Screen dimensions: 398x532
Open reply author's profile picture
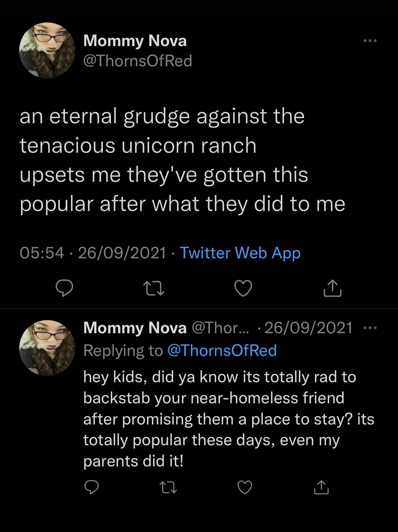coord(47,348)
